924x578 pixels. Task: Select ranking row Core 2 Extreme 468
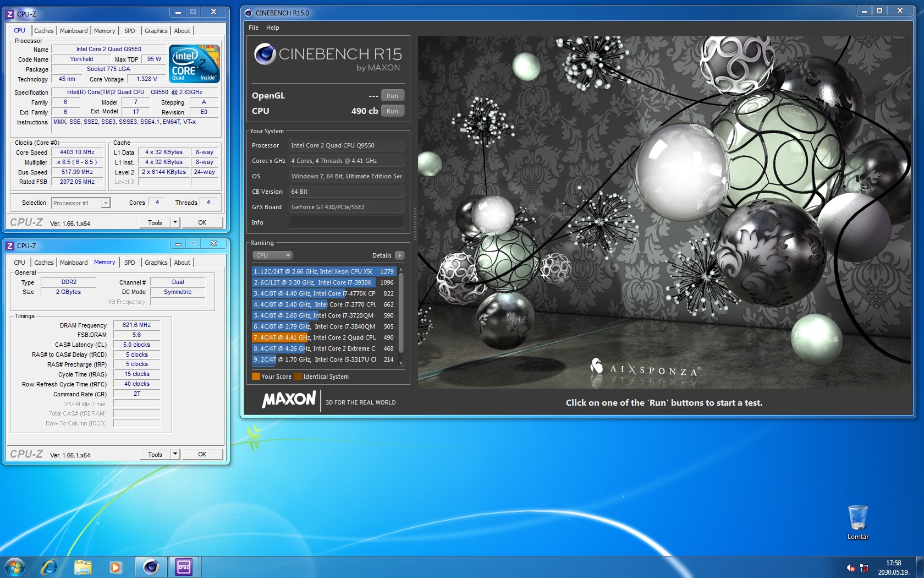coord(324,348)
